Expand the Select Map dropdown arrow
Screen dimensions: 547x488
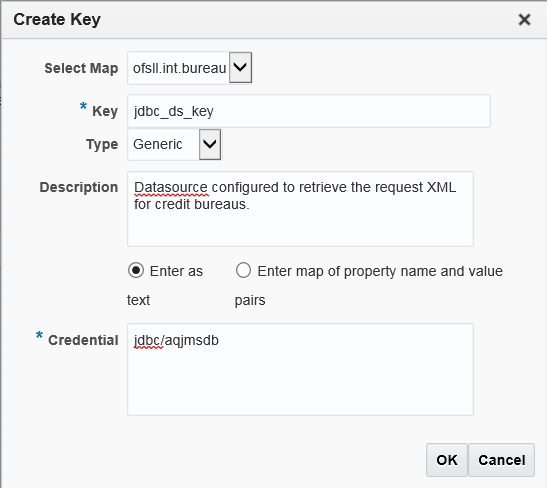[240, 67]
